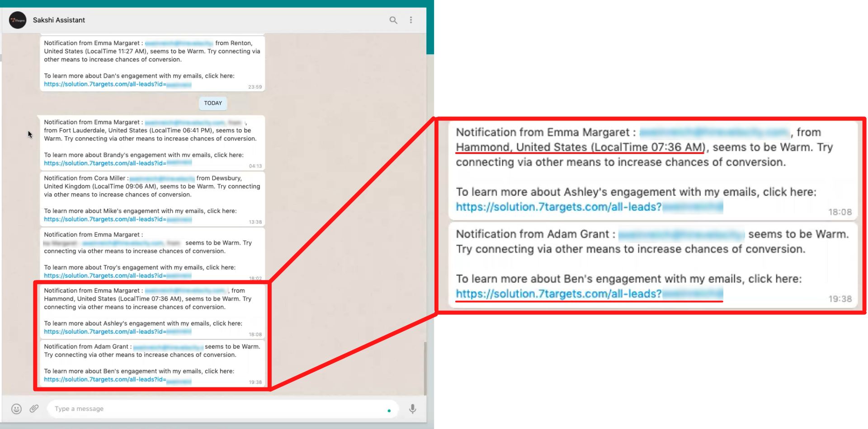
Task: Open the link about Brandy's engagement
Action: (x=105, y=163)
